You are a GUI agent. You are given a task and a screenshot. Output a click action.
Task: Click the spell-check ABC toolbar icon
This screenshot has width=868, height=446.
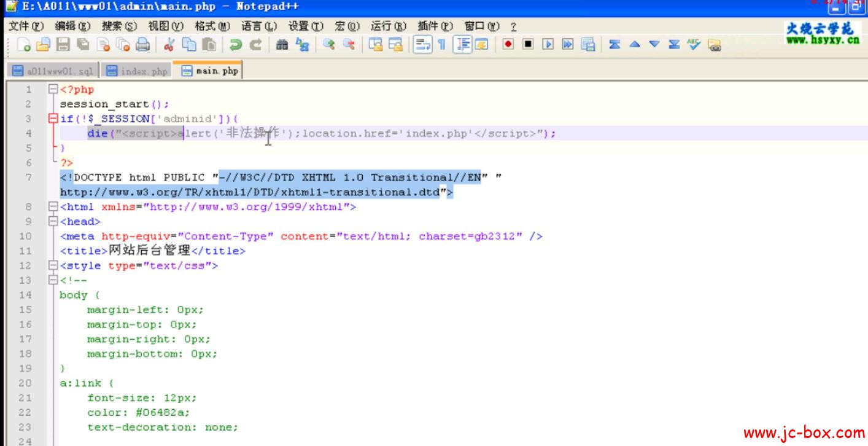694,45
